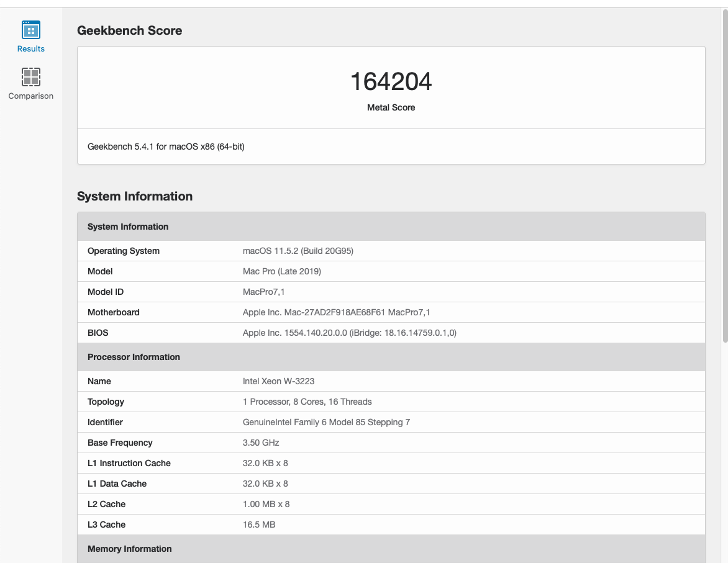The width and height of the screenshot is (728, 563).
Task: Select the Comparison sidebar label
Action: (30, 96)
